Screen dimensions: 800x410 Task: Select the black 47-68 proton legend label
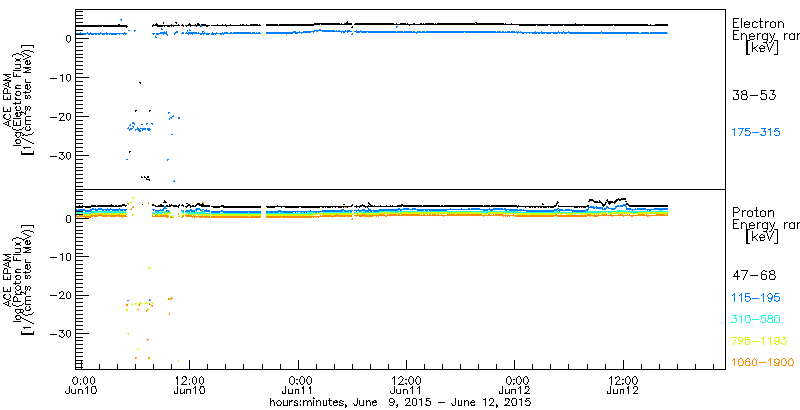[x=754, y=275]
